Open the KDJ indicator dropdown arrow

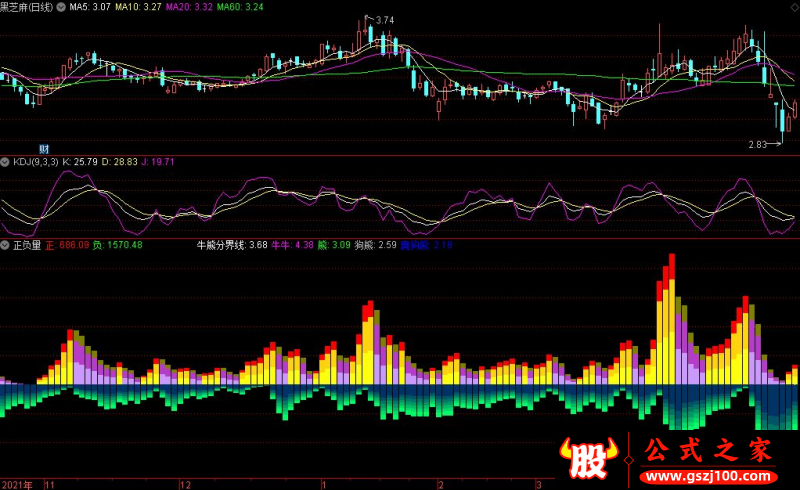click(x=5, y=162)
